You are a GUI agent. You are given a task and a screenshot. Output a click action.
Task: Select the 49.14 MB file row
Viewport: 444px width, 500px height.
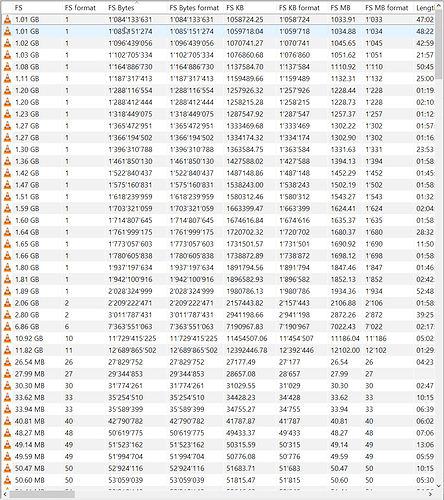[218, 445]
